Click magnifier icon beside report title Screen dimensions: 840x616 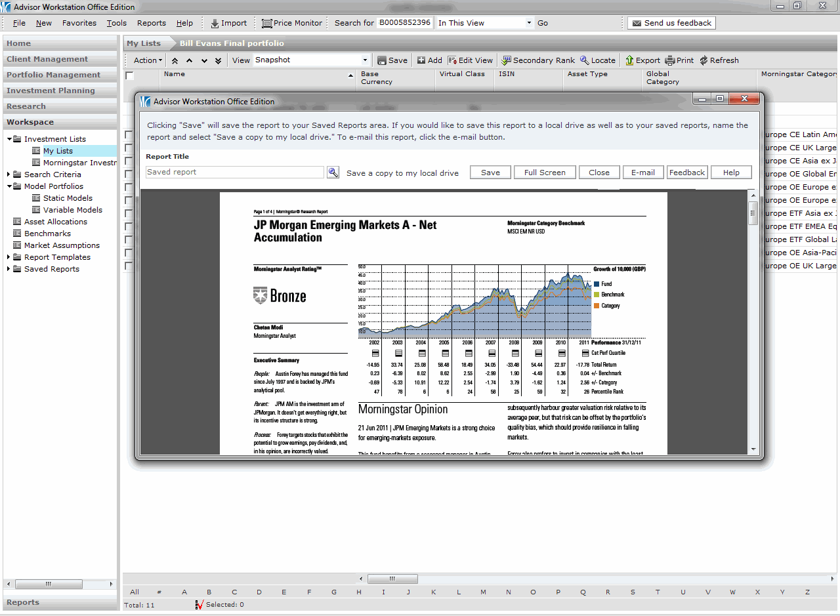pyautogui.click(x=333, y=173)
